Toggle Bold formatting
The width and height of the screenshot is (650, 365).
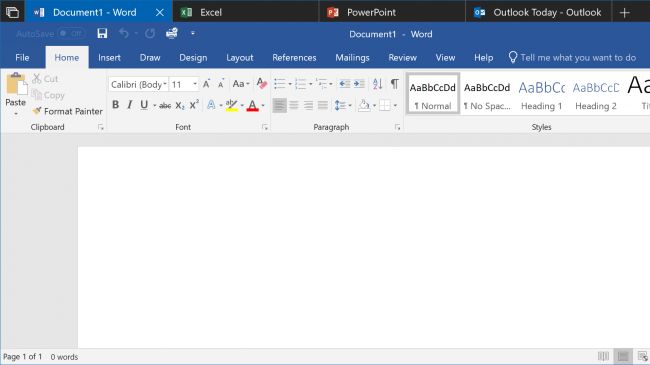[x=116, y=105]
